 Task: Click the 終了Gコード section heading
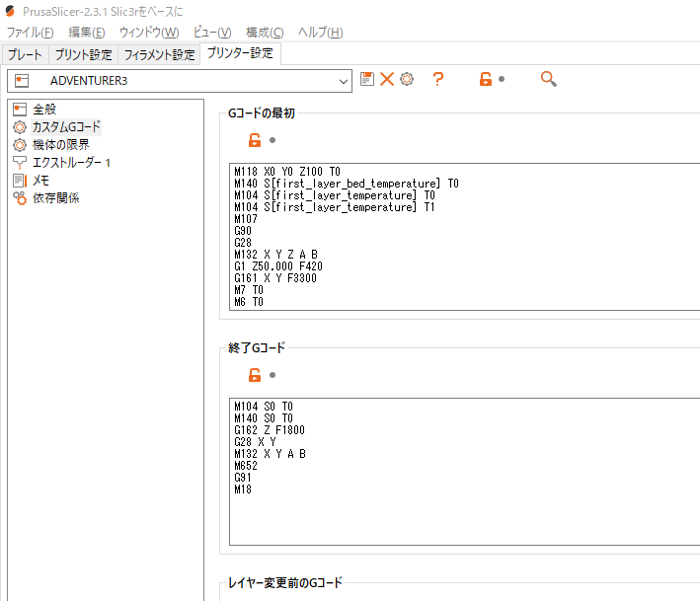[x=257, y=347]
